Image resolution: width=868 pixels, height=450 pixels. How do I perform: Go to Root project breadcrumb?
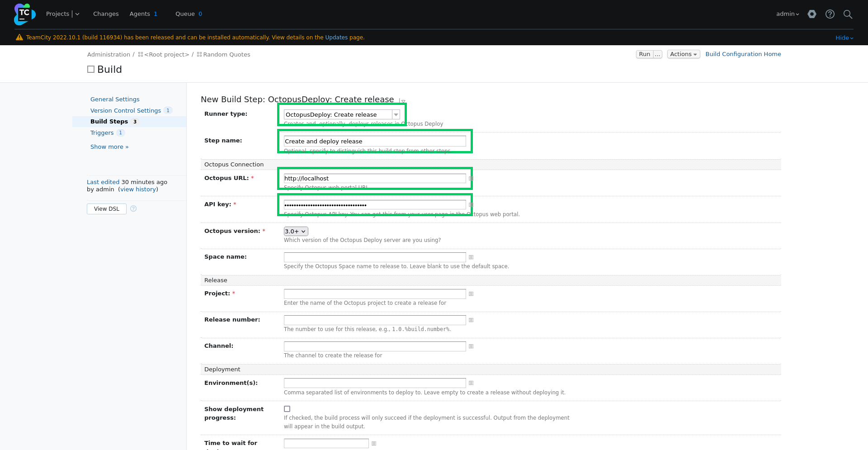click(x=166, y=55)
